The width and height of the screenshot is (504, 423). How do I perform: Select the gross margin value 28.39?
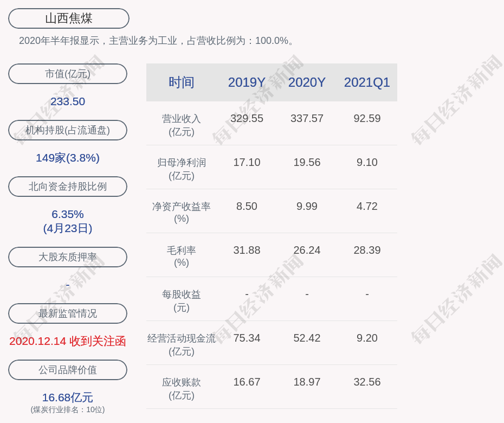pos(367,250)
